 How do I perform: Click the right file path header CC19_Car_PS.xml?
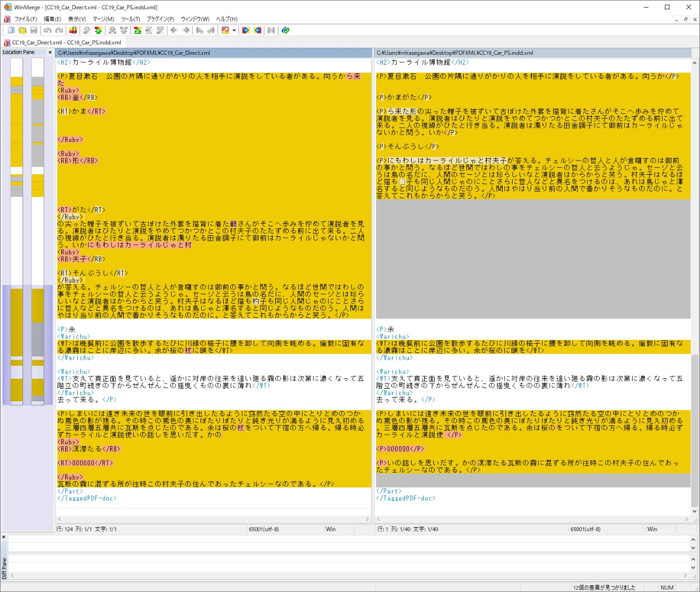(533, 53)
